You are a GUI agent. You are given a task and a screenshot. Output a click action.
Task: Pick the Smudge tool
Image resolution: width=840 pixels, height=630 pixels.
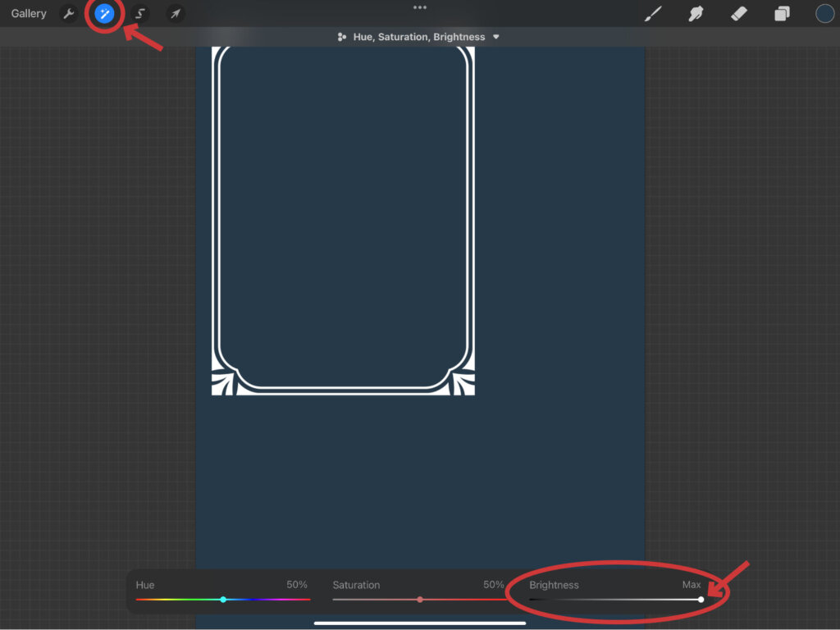tap(696, 14)
